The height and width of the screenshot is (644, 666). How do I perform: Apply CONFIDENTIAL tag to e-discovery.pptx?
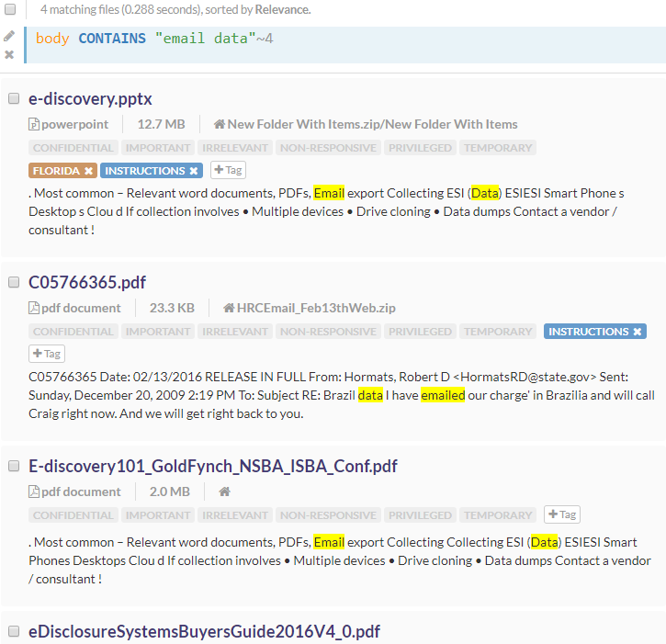click(x=73, y=148)
